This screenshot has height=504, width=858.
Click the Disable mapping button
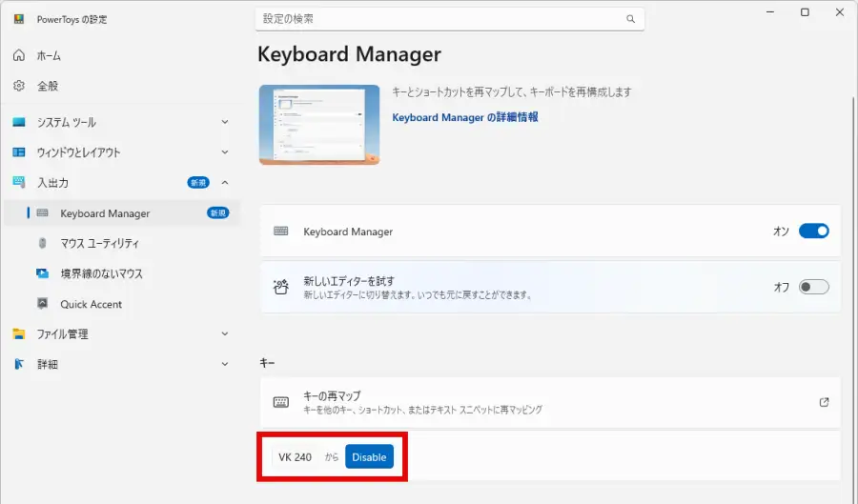coord(369,457)
